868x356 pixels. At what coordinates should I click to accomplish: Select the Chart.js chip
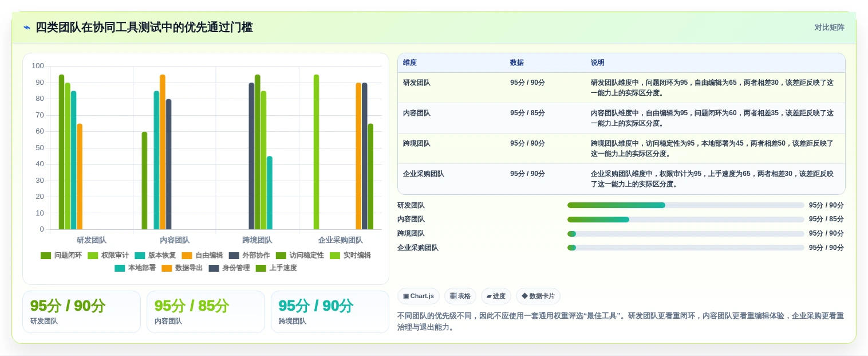click(419, 296)
